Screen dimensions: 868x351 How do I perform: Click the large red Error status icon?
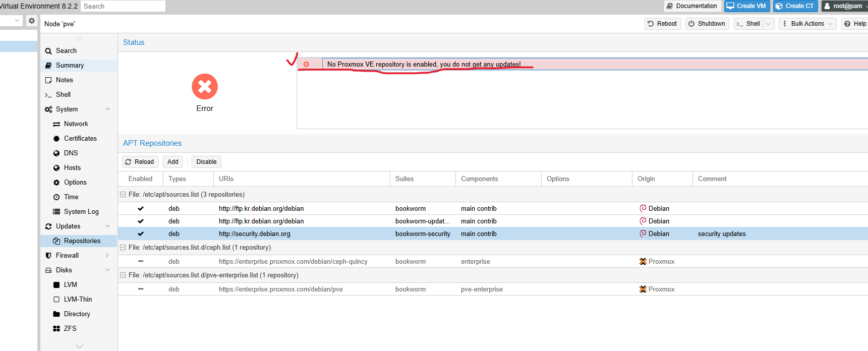205,87
